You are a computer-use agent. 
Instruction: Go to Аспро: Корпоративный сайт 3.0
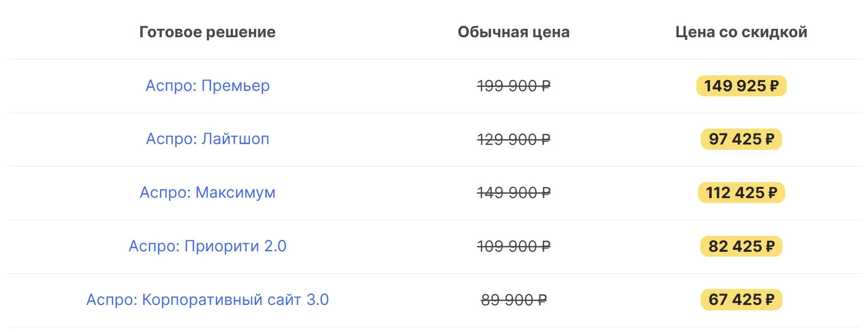click(207, 300)
